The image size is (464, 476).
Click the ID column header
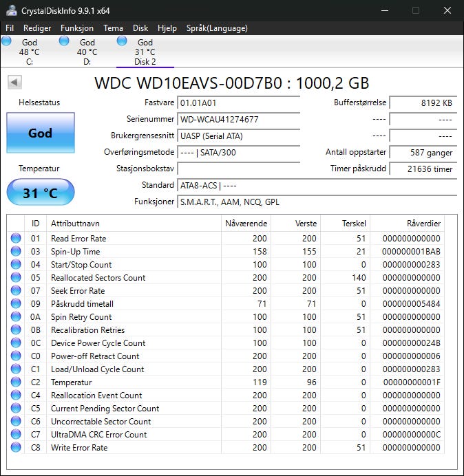click(36, 224)
